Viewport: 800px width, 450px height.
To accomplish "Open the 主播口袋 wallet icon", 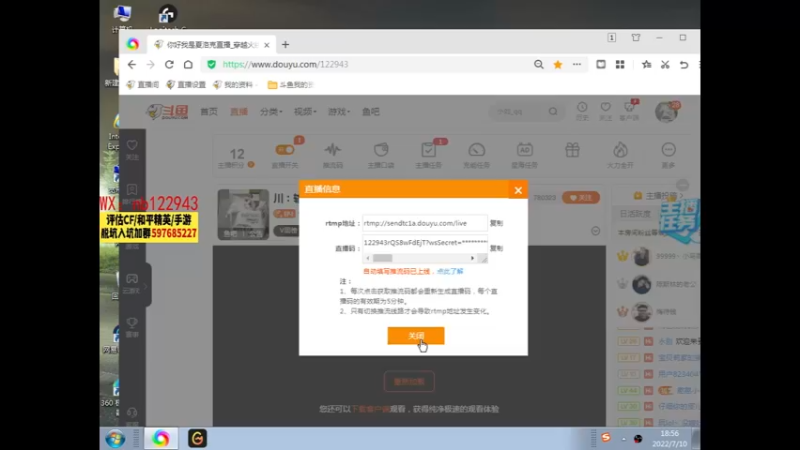I will (x=381, y=150).
